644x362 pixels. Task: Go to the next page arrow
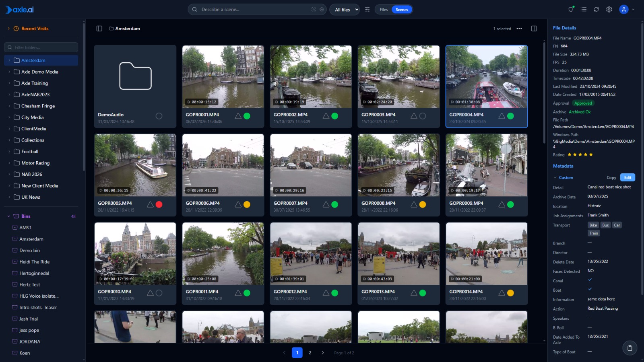[322, 353]
